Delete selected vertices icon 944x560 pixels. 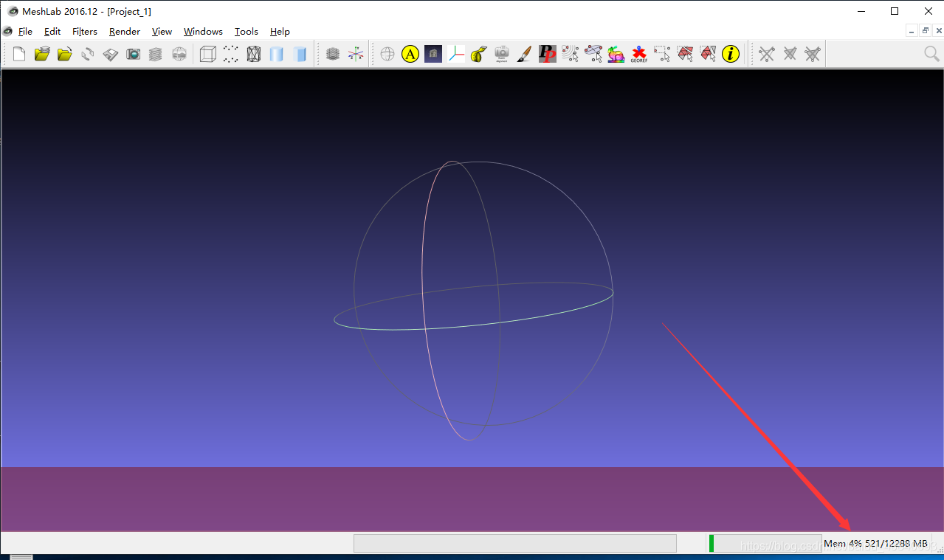[767, 54]
